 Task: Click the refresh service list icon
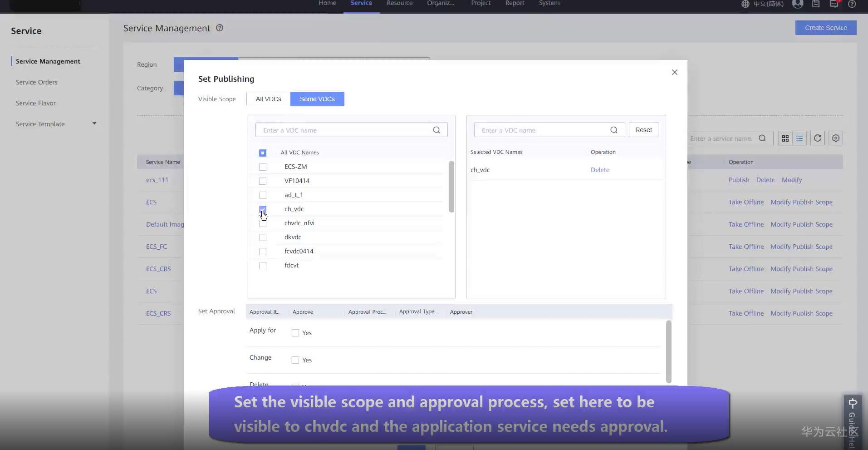pyautogui.click(x=818, y=138)
